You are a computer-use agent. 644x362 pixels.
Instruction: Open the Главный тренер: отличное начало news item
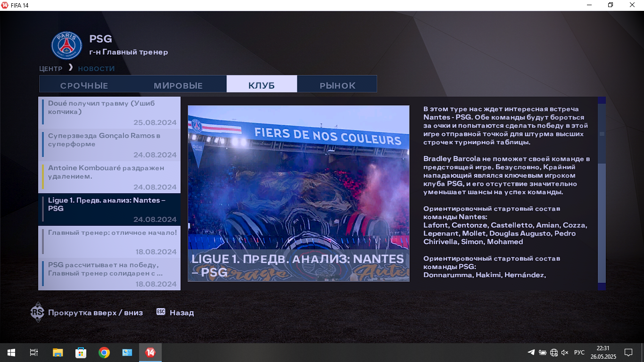(x=109, y=241)
